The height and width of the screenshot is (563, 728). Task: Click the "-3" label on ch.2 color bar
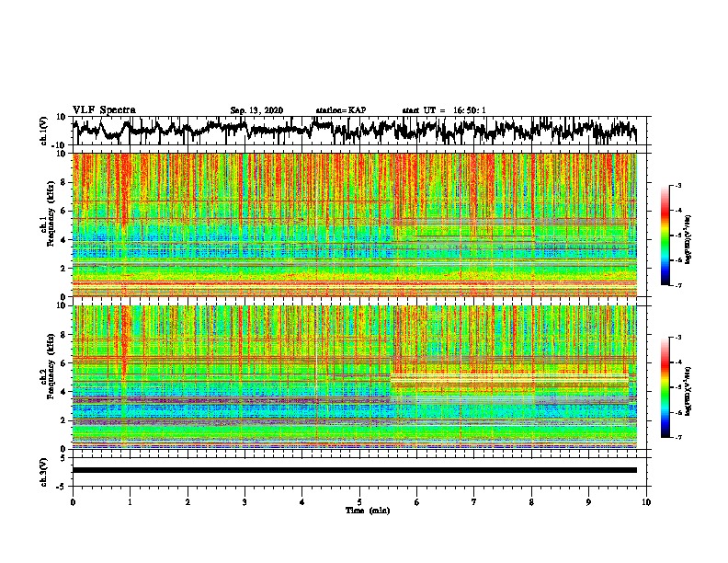pyautogui.click(x=677, y=338)
